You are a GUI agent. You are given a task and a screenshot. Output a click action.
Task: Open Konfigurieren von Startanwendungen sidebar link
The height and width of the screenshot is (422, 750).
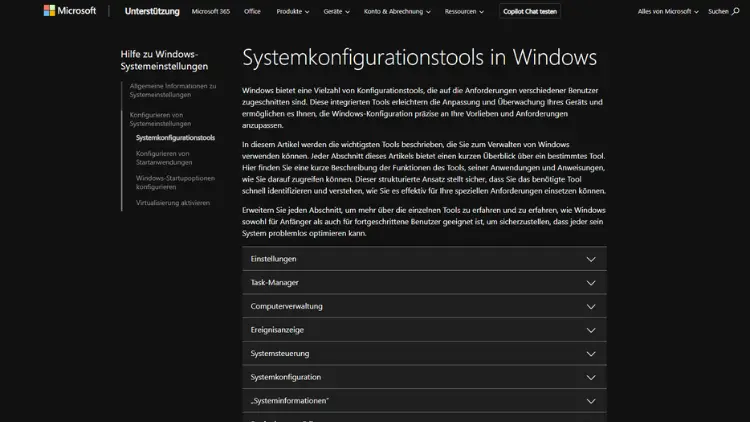point(164,158)
